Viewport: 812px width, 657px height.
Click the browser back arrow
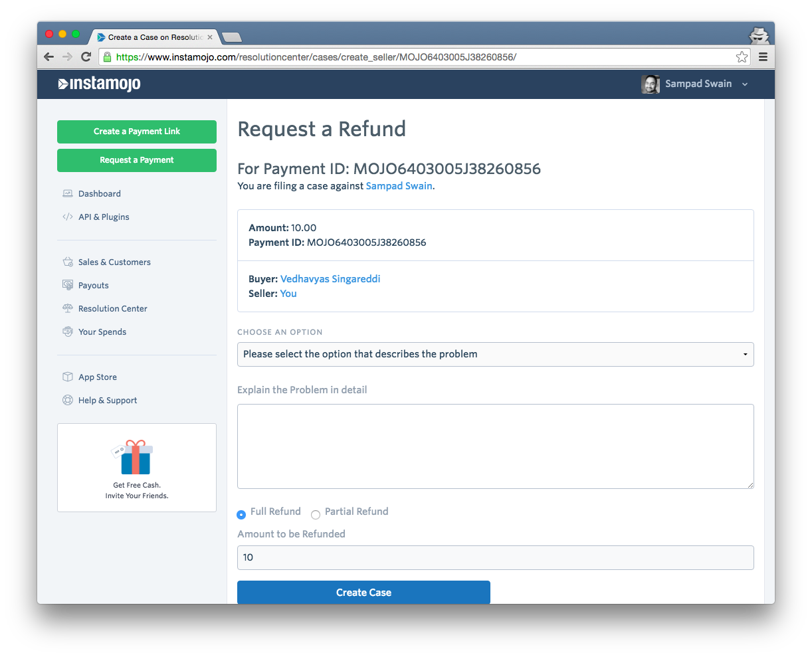pyautogui.click(x=49, y=57)
